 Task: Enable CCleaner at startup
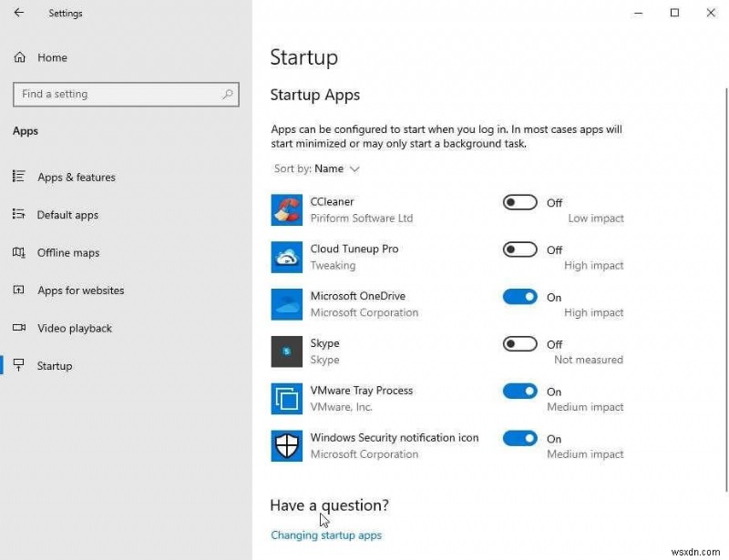point(519,202)
